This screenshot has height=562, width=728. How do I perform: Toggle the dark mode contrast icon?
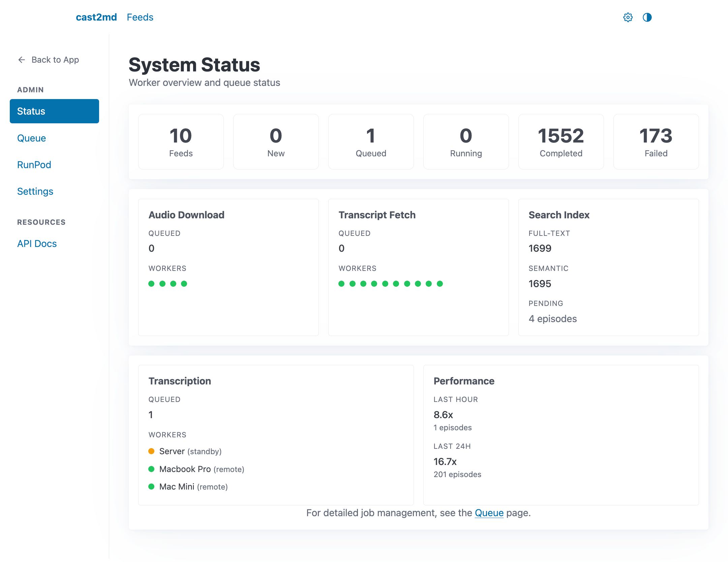click(647, 18)
